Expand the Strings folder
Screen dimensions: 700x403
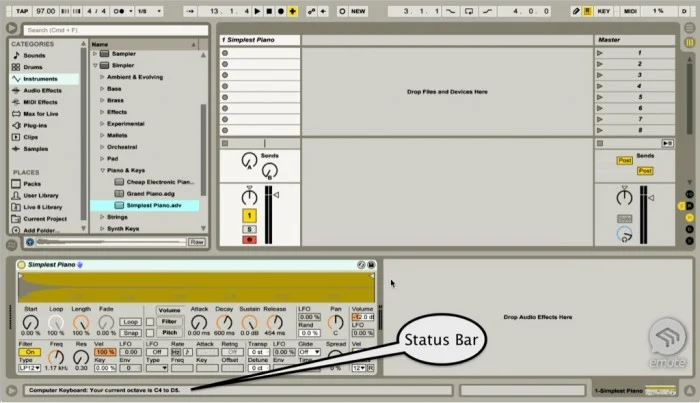102,217
